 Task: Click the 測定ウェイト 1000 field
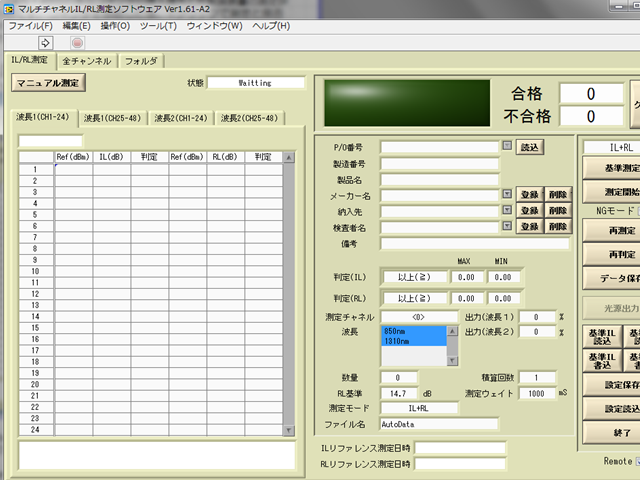537,393
